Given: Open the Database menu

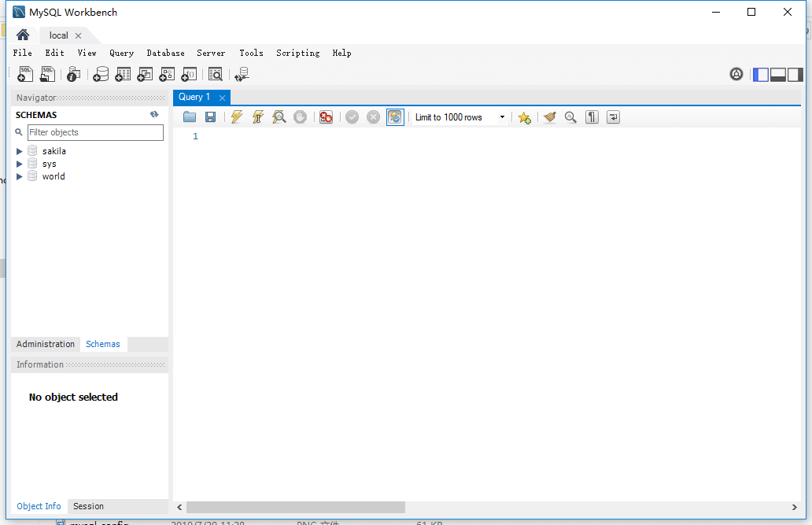Looking at the screenshot, I should point(166,53).
